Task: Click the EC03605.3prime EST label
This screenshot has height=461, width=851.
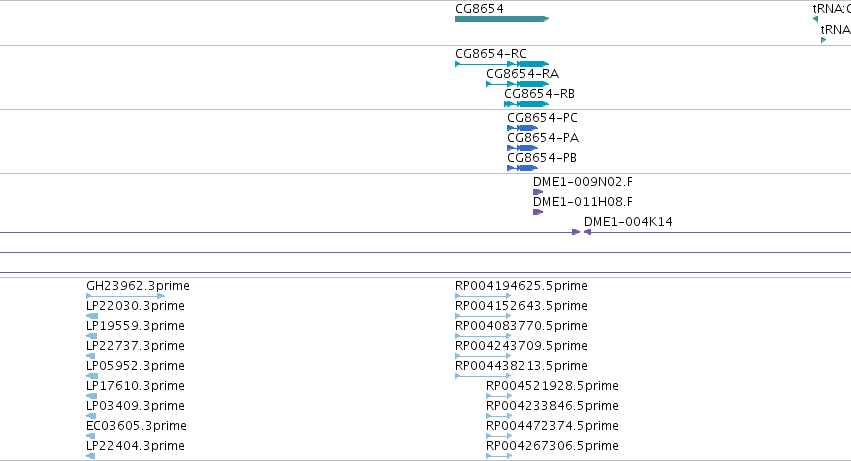Action: [x=136, y=426]
